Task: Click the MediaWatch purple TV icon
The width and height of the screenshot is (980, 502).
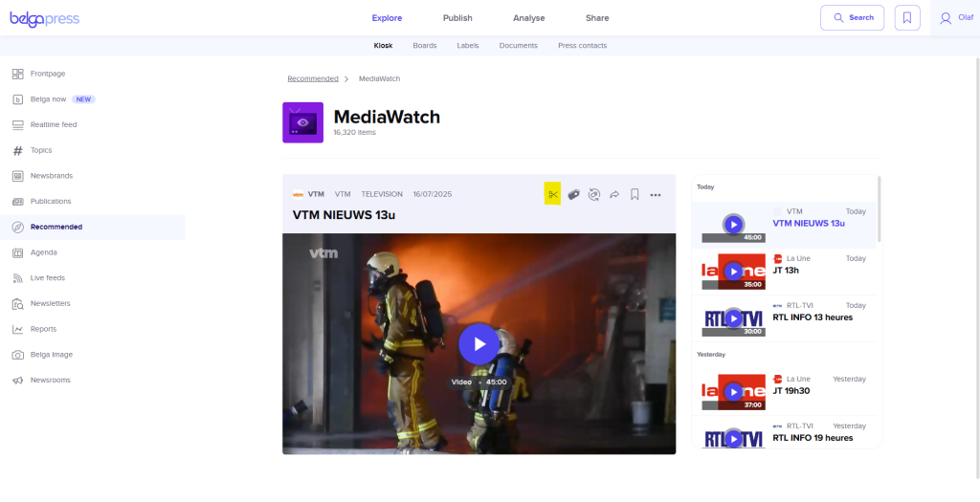Action: (x=302, y=122)
